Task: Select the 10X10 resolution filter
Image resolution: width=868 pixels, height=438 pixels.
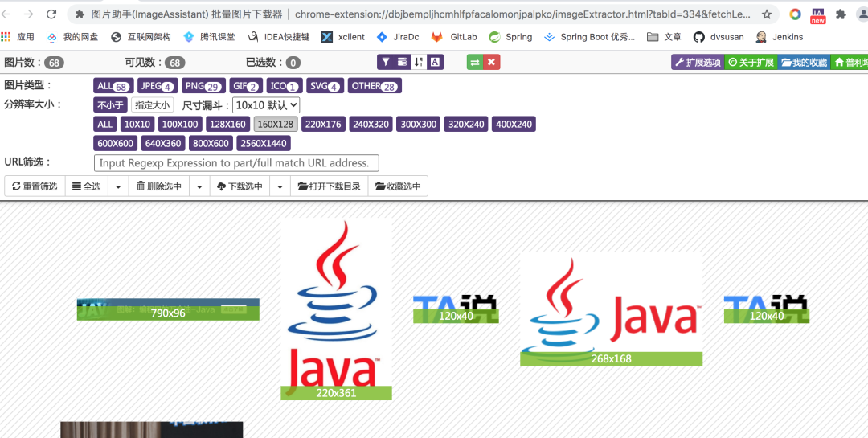Action: [x=138, y=124]
